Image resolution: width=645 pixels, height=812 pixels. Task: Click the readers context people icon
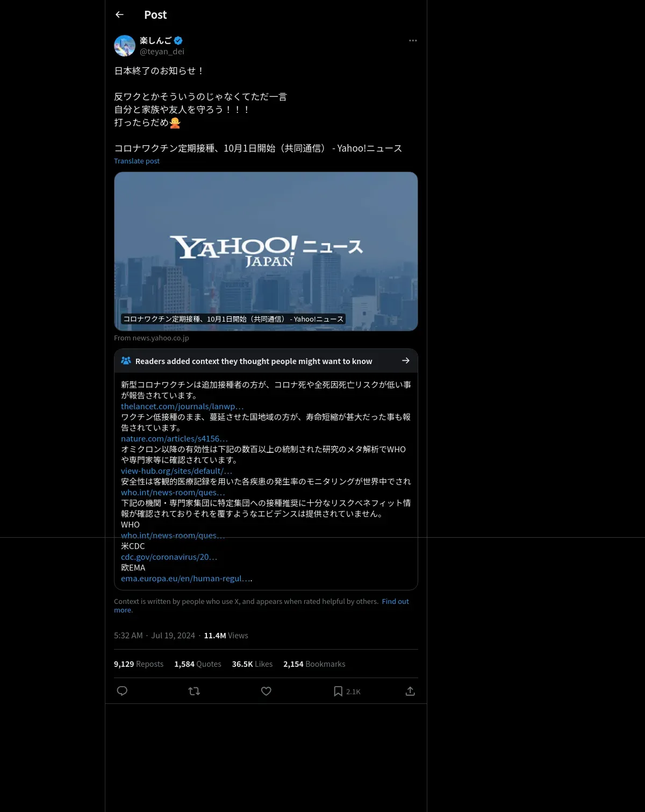[x=126, y=361]
